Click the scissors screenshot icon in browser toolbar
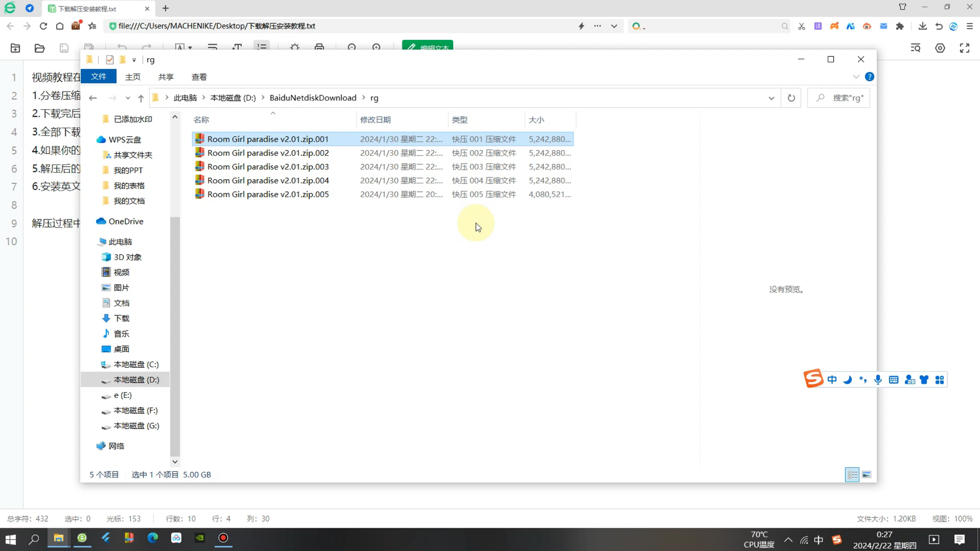The height and width of the screenshot is (551, 980). pos(802,26)
